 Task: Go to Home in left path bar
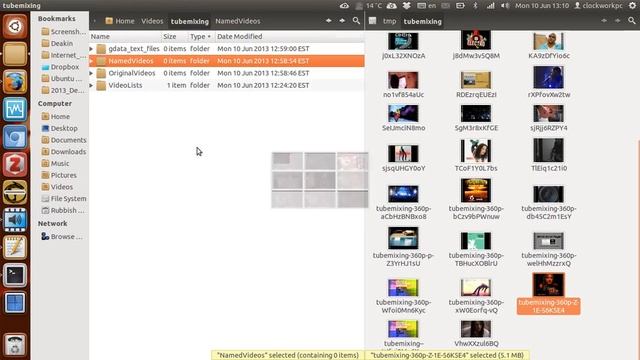tap(120, 21)
